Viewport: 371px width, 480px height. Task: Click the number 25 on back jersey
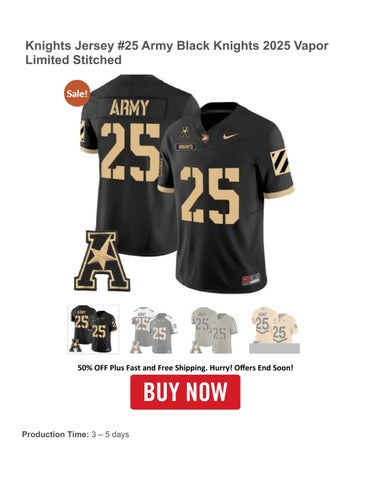point(130,152)
